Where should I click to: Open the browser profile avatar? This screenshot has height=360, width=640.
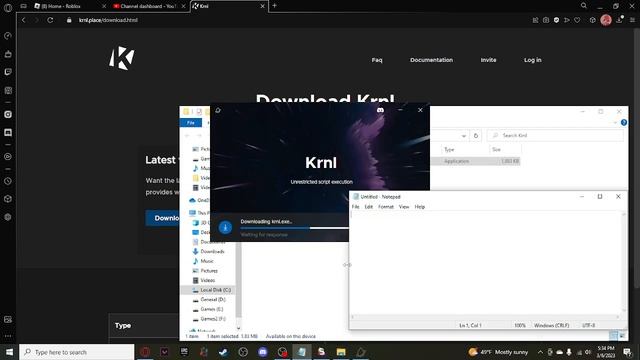coord(606,20)
